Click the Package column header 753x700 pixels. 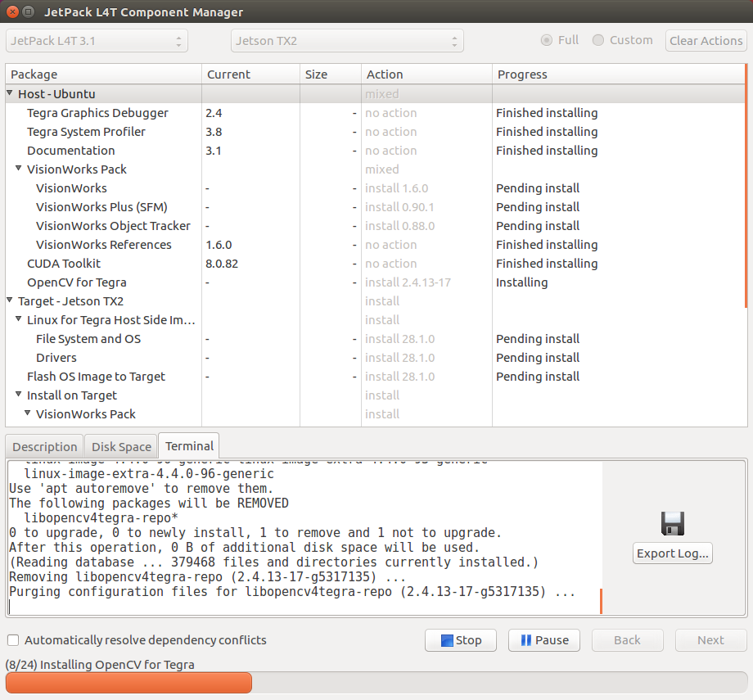pos(103,75)
